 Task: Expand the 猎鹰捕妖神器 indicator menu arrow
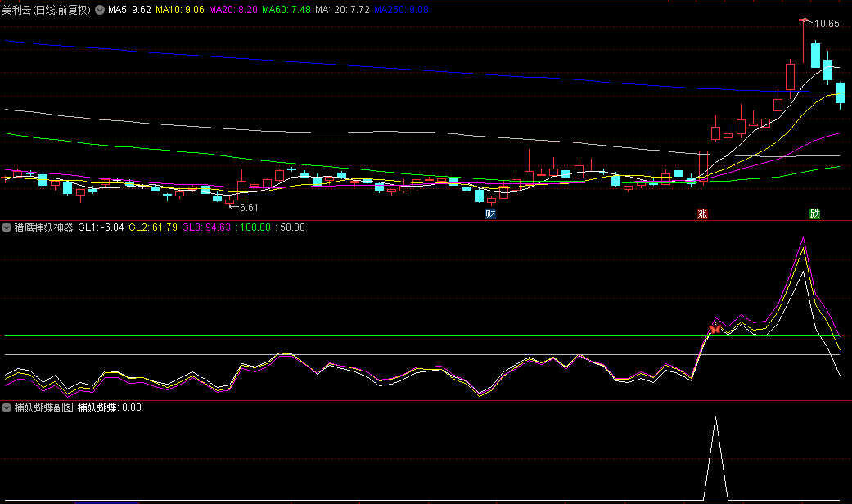tap(7, 227)
